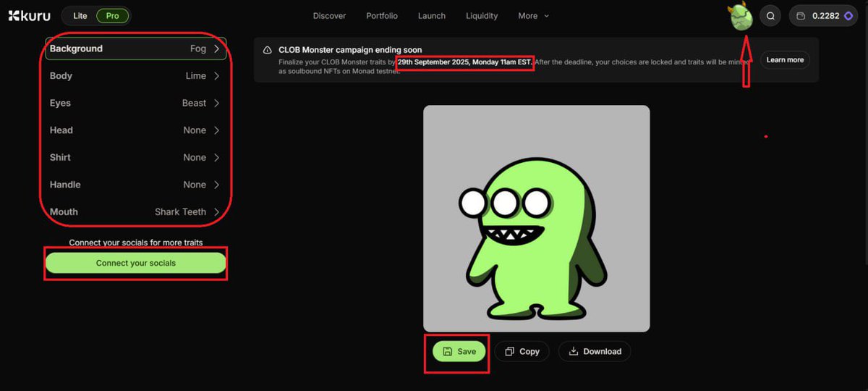The width and height of the screenshot is (868, 391).
Task: Expand the Background Fog chevron
Action: pyautogui.click(x=216, y=49)
